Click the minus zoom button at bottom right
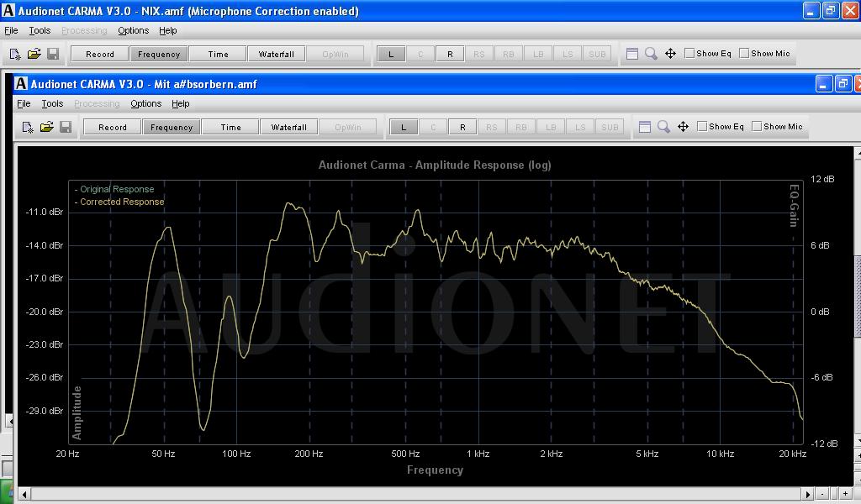Image resolution: width=861 pixels, height=504 pixels. (x=822, y=494)
